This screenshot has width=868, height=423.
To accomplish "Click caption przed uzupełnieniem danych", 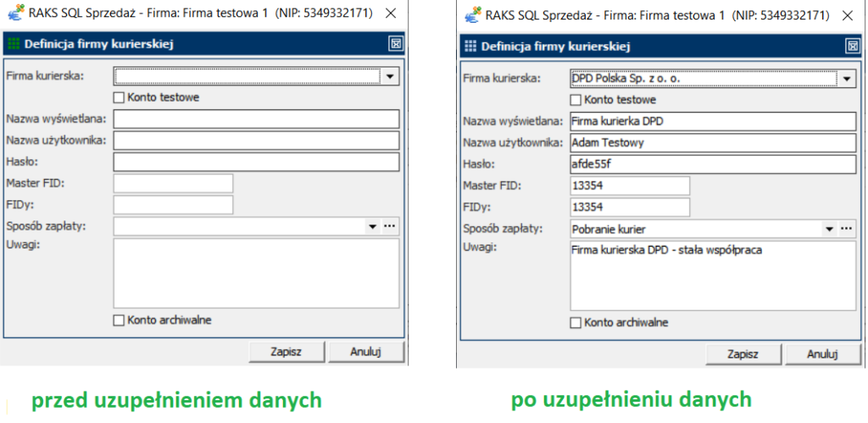I will (x=176, y=399).
